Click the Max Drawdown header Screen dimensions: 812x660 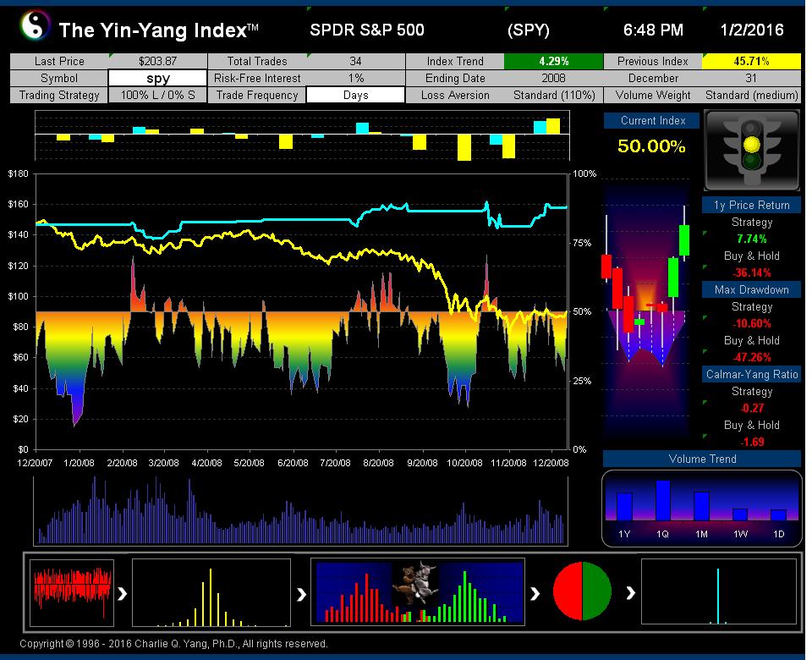click(751, 289)
